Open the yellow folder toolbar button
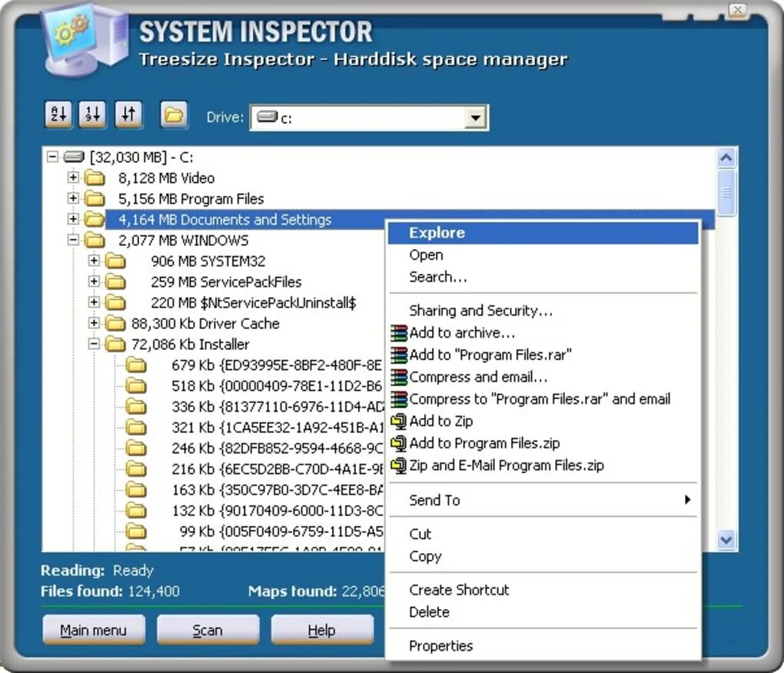This screenshot has width=784, height=673. [174, 115]
